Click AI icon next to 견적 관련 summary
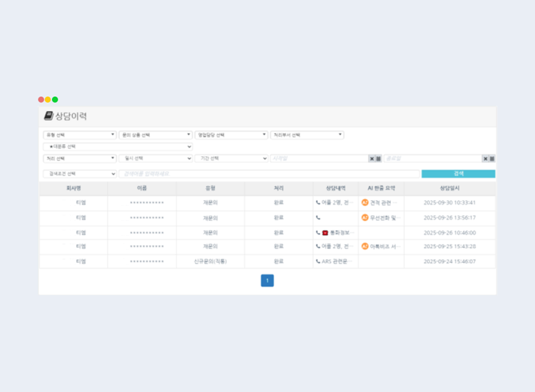Viewport: 535px width, 392px height. click(x=365, y=202)
